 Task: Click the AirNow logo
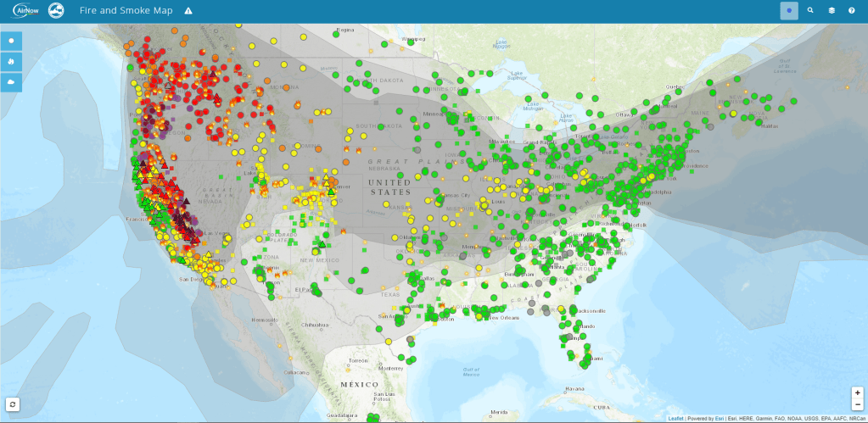(x=25, y=10)
